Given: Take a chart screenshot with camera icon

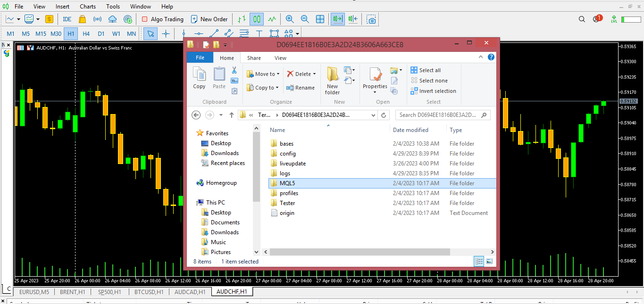Looking at the screenshot, I should pyautogui.click(x=372, y=19).
